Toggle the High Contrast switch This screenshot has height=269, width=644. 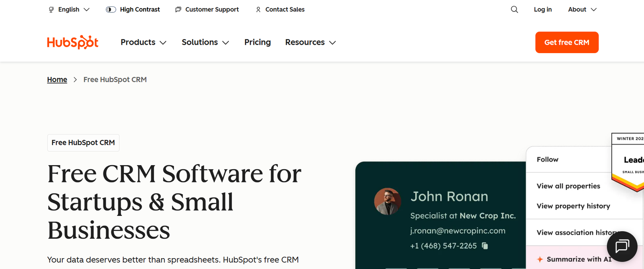tap(111, 9)
